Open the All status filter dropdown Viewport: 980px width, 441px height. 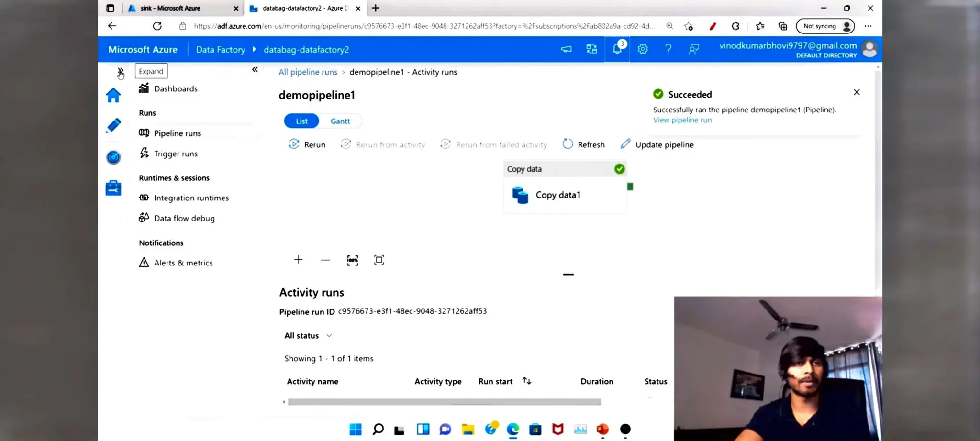(x=308, y=336)
